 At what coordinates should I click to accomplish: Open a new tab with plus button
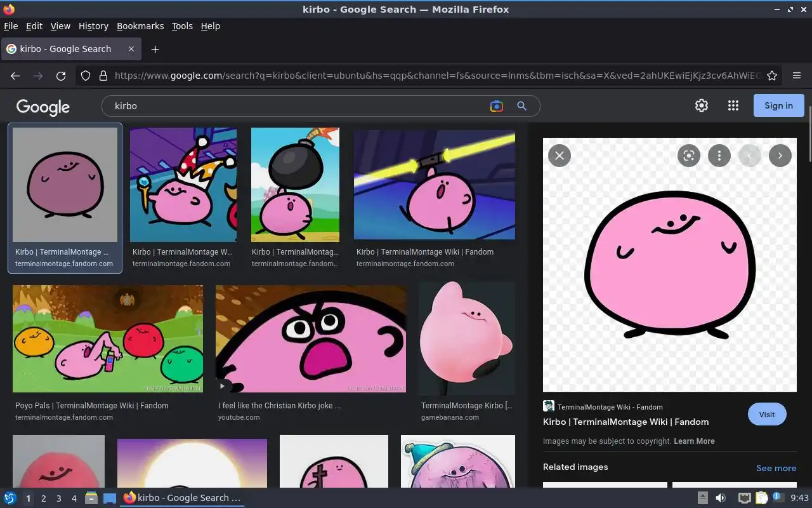pyautogui.click(x=155, y=49)
